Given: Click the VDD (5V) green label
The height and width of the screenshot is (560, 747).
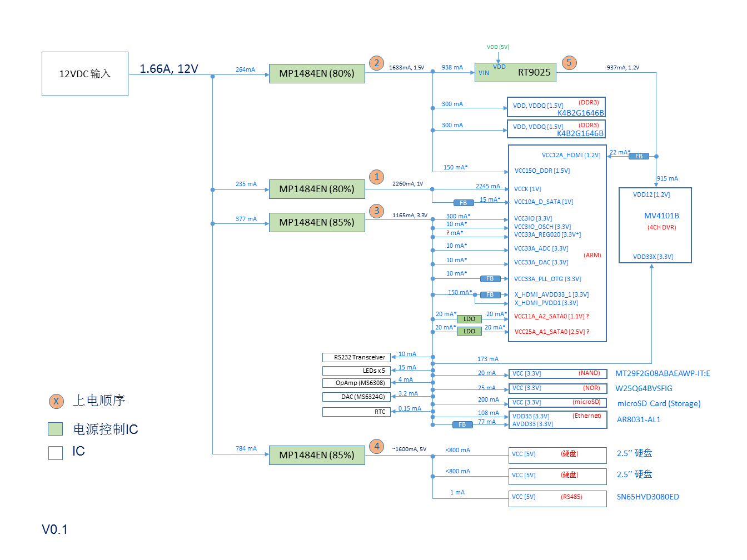Looking at the screenshot, I should pos(498,47).
